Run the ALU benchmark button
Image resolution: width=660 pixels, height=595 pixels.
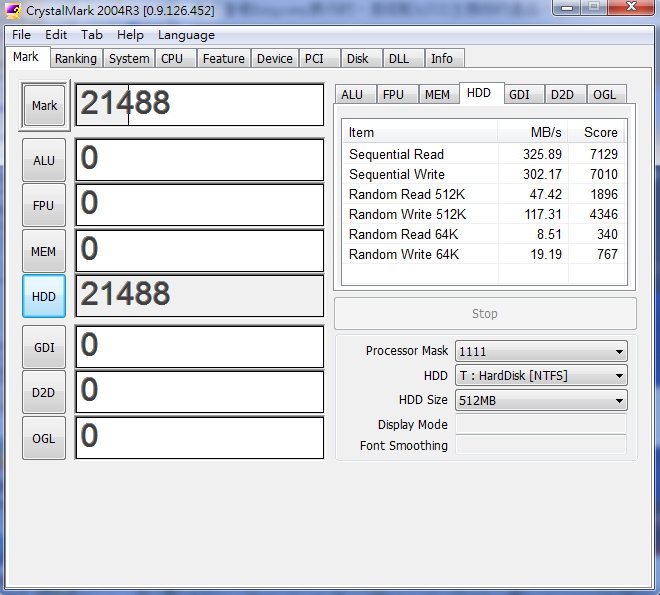[44, 160]
